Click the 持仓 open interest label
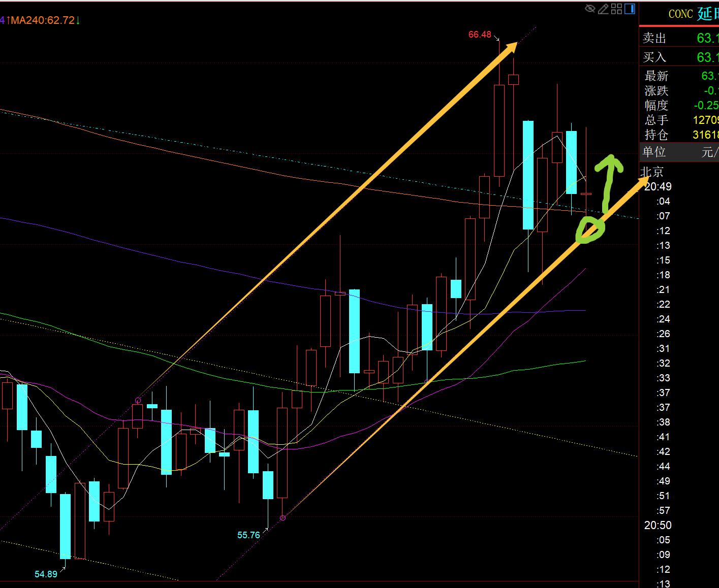Viewport: 719px width, 588px height. (x=657, y=135)
